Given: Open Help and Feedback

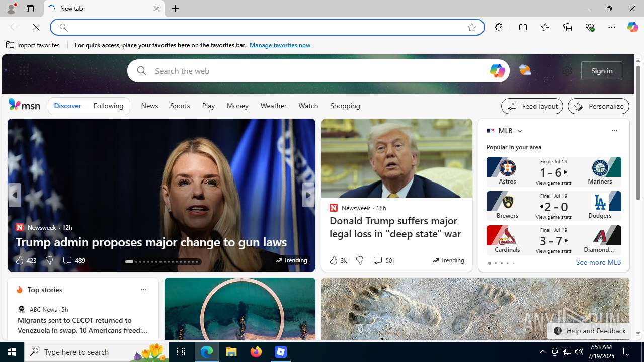Looking at the screenshot, I should 589,331.
